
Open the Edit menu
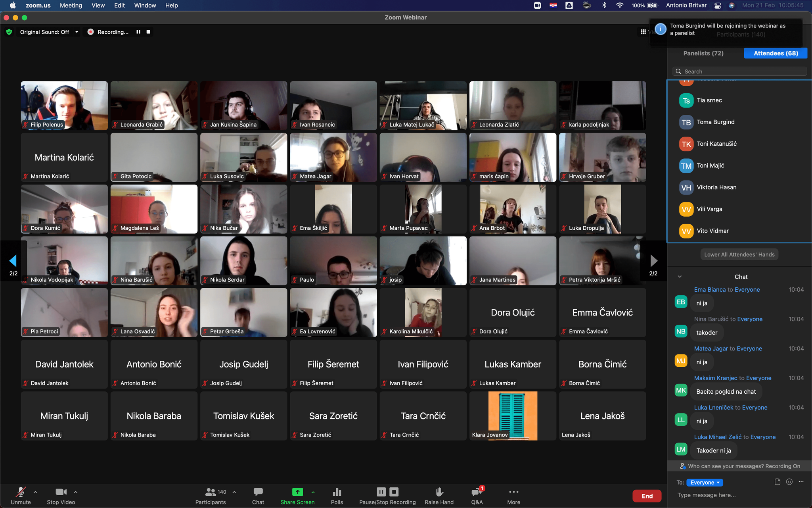click(x=119, y=5)
